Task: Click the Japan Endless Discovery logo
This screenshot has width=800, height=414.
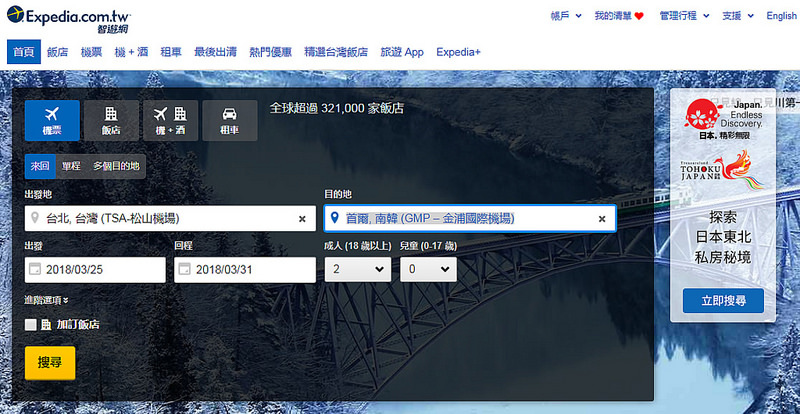Action: [x=723, y=119]
